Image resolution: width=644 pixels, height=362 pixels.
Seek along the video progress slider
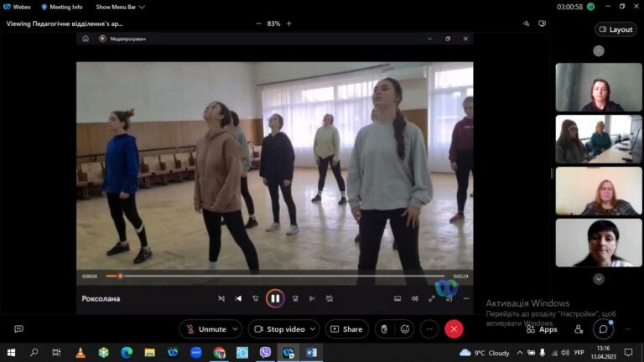pos(275,276)
